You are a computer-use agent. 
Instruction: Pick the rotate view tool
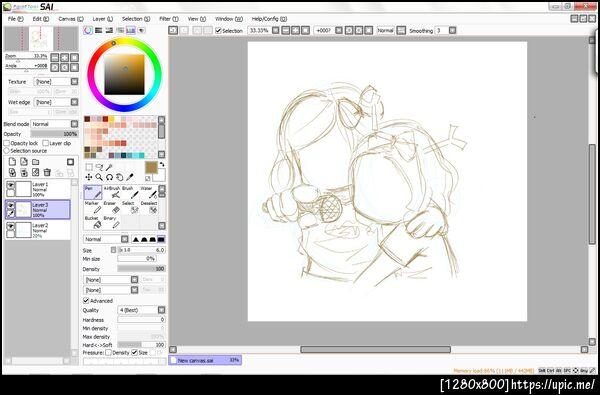[109, 177]
